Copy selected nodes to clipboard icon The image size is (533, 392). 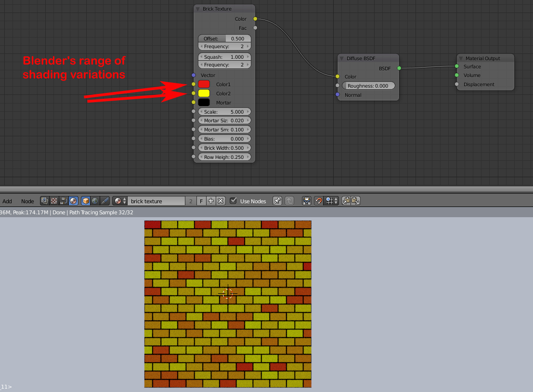pos(346,201)
